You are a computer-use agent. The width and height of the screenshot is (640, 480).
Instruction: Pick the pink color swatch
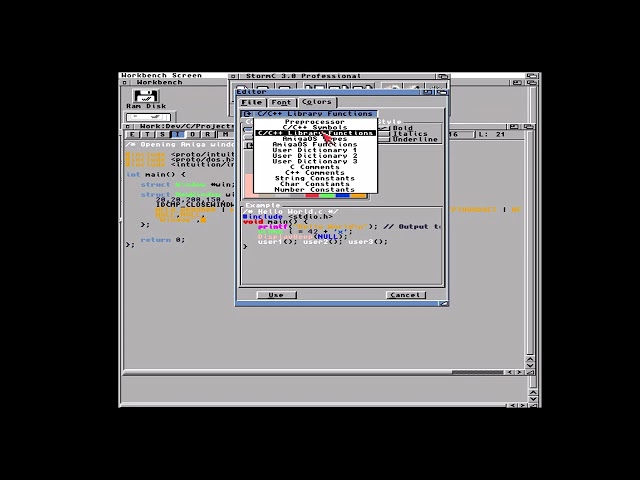coord(249,186)
